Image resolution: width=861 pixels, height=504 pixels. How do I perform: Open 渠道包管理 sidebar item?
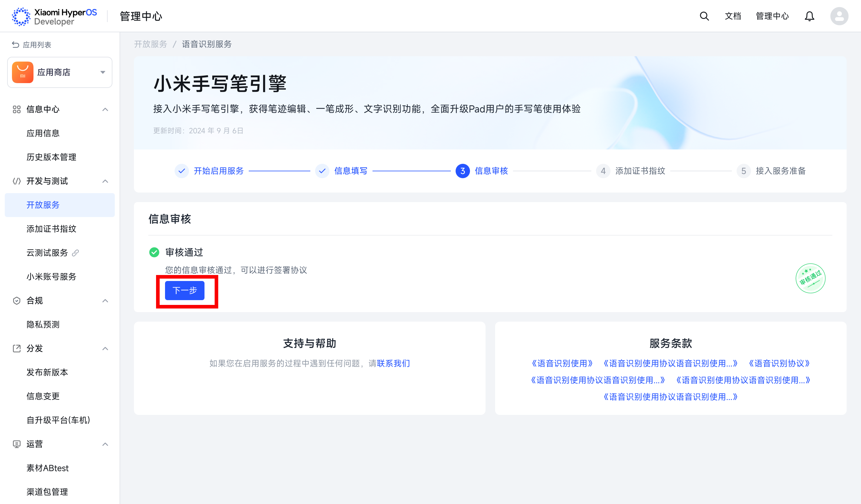click(x=60, y=492)
